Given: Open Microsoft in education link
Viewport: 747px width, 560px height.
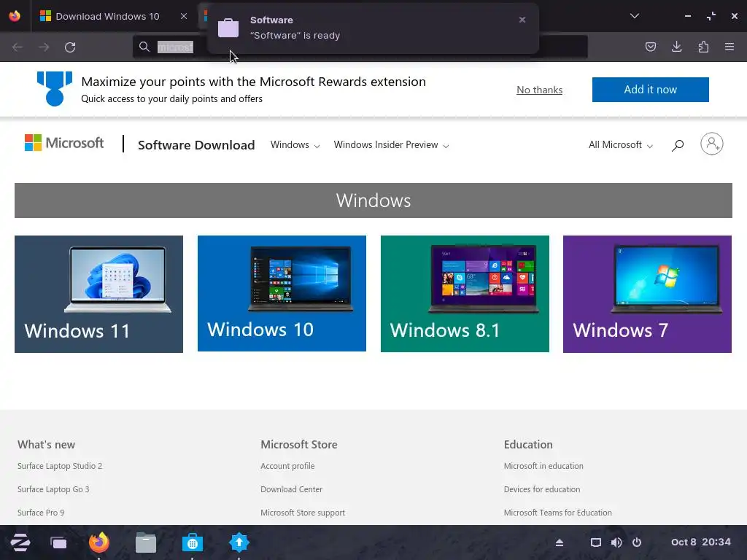Looking at the screenshot, I should coord(543,466).
